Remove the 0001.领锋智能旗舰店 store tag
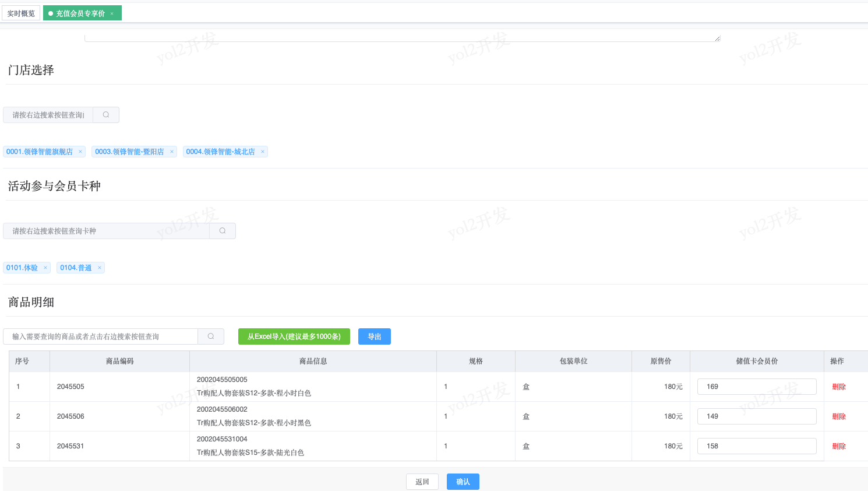 click(80, 152)
